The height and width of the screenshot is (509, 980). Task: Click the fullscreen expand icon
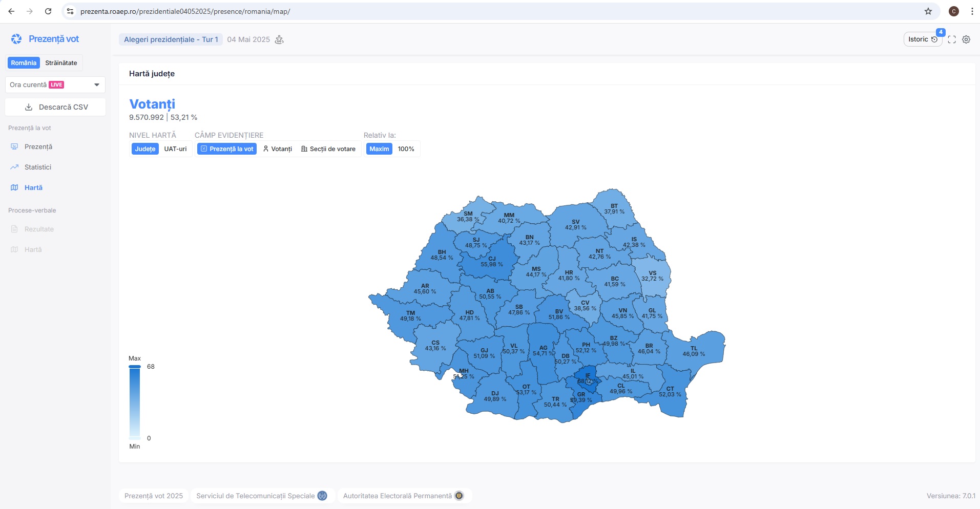point(952,39)
